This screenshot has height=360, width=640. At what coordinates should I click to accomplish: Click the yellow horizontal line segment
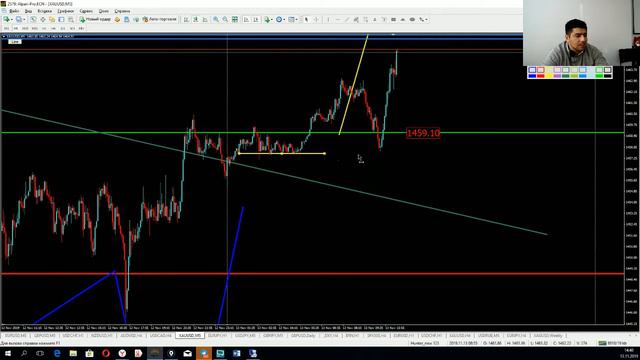click(x=282, y=153)
